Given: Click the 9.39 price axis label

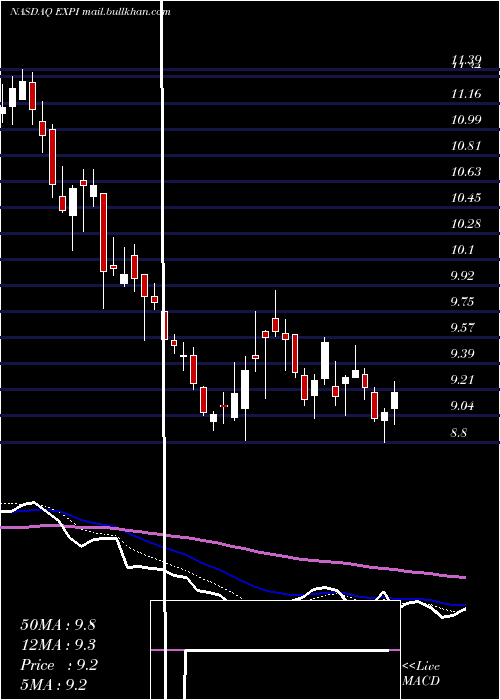Looking at the screenshot, I should pyautogui.click(x=462, y=354).
